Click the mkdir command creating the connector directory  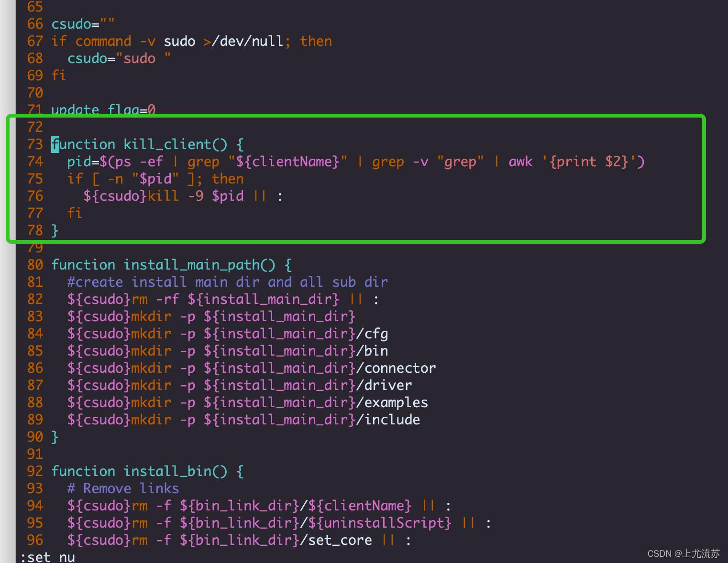pos(249,368)
